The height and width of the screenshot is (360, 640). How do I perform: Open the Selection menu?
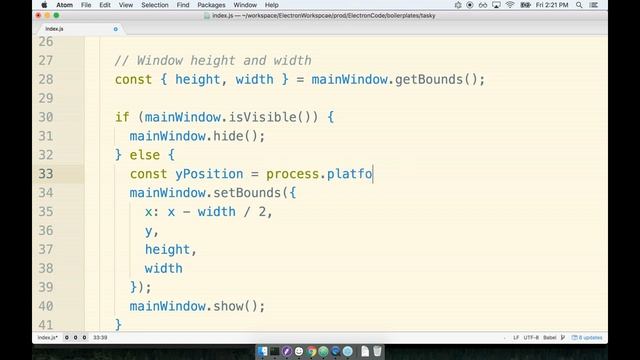click(155, 5)
